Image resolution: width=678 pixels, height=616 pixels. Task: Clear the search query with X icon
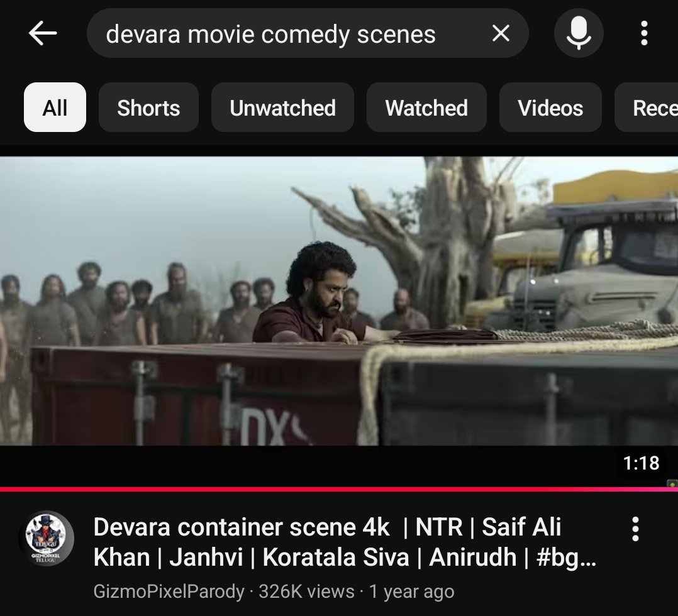(x=501, y=33)
